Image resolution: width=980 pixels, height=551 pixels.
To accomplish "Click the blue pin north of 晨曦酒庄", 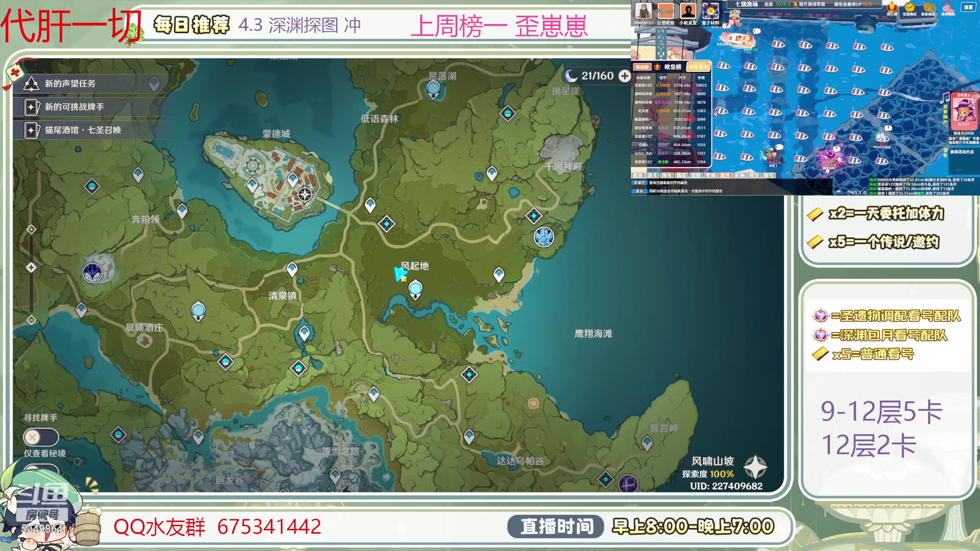I will coord(198,311).
